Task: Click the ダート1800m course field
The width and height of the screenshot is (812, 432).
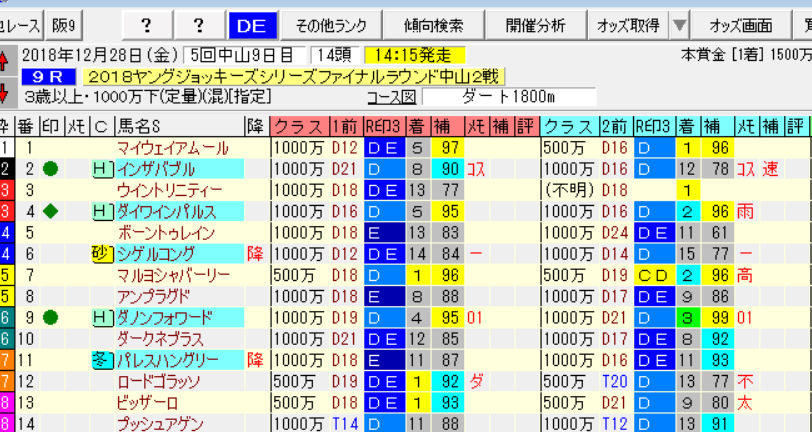Action: 510,97
